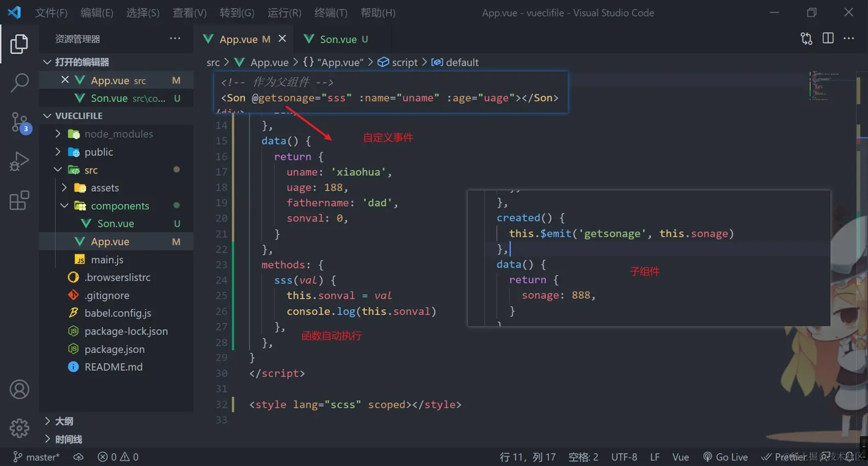Click the "App.vue" braces breadcrumb segment
Image resolution: width=868 pixels, height=466 pixels.
(x=333, y=62)
